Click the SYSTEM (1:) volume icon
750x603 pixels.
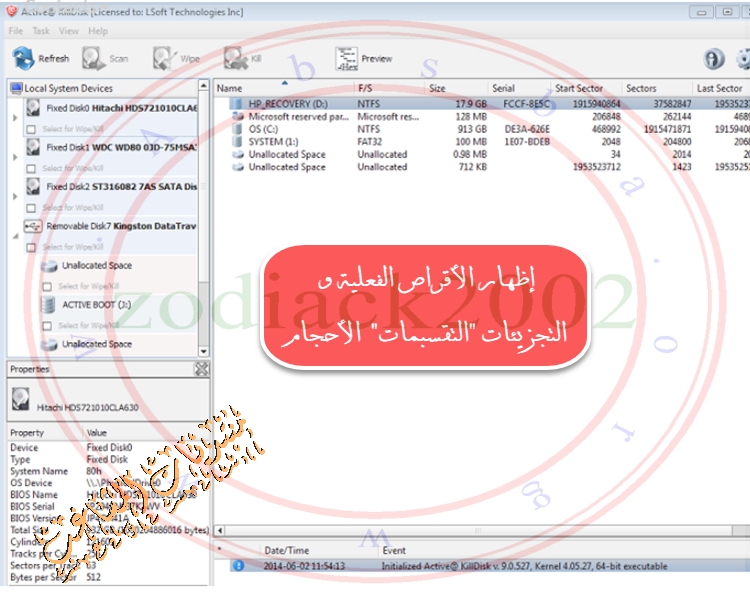237,142
